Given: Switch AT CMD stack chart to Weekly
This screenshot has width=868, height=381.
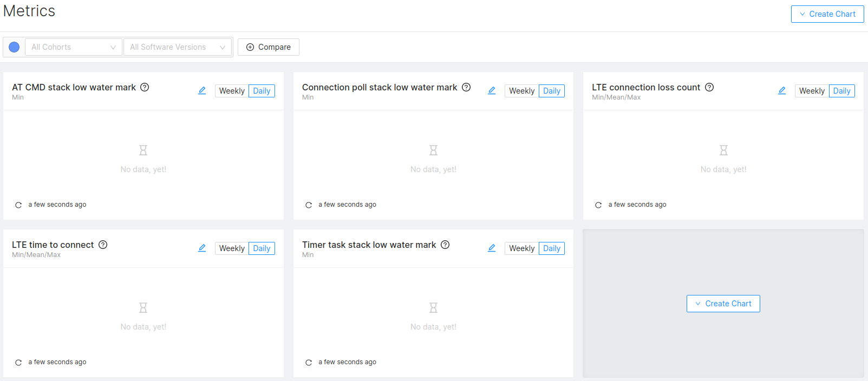Looking at the screenshot, I should pyautogui.click(x=232, y=91).
